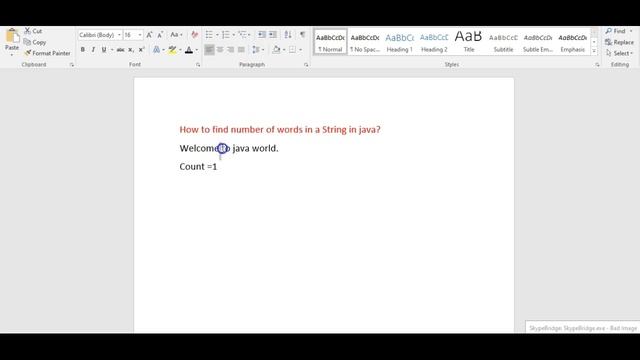Expand underline style options arrow
The width and height of the screenshot is (640, 360).
112,50
